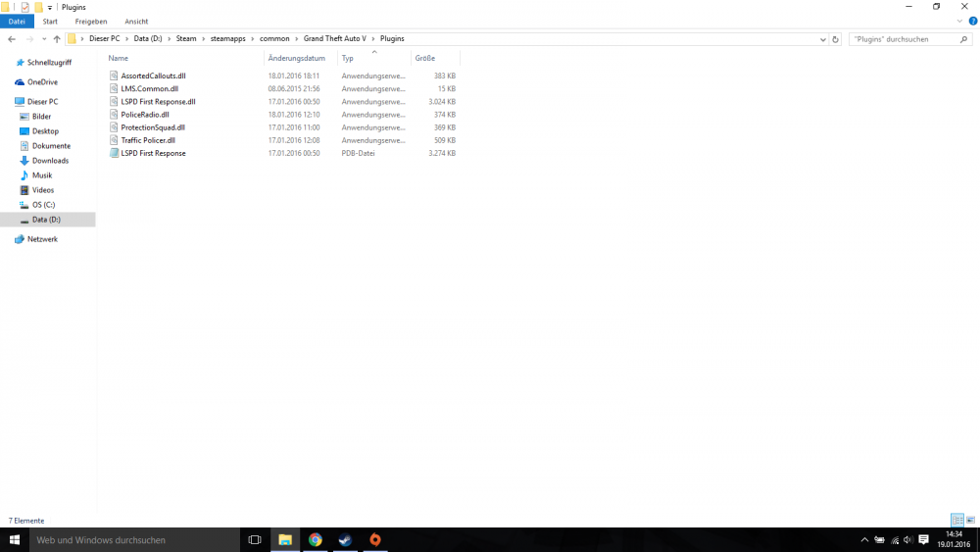The image size is (980, 552).
Task: Open Google Chrome from taskbar
Action: pos(315,539)
